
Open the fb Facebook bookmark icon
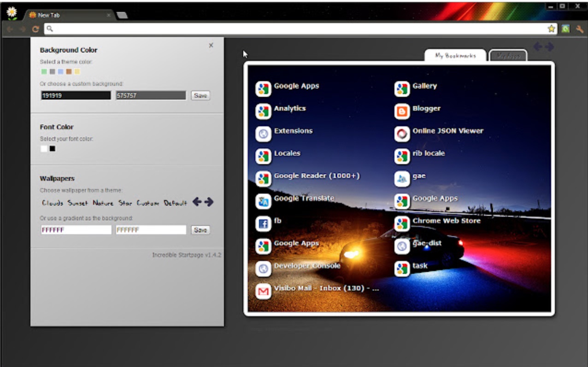(x=263, y=224)
